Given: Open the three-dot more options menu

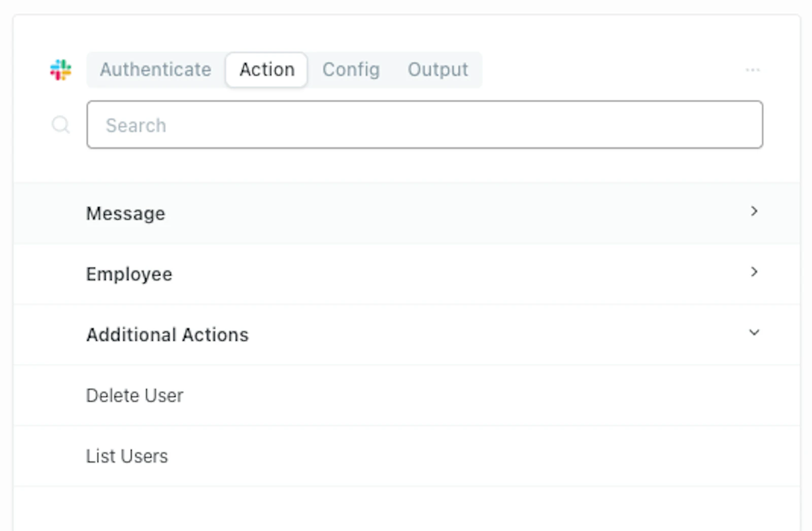Looking at the screenshot, I should [753, 69].
